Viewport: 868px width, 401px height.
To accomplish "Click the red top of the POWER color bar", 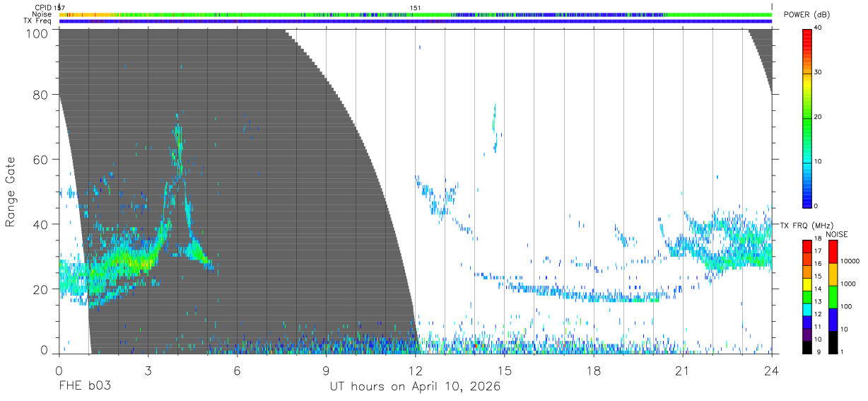I will (807, 34).
